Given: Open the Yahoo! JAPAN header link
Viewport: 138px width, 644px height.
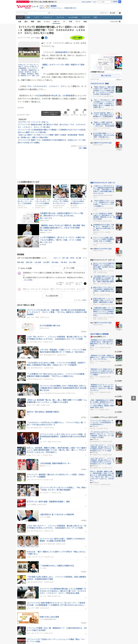Looking at the screenshot, I should 86,2.
